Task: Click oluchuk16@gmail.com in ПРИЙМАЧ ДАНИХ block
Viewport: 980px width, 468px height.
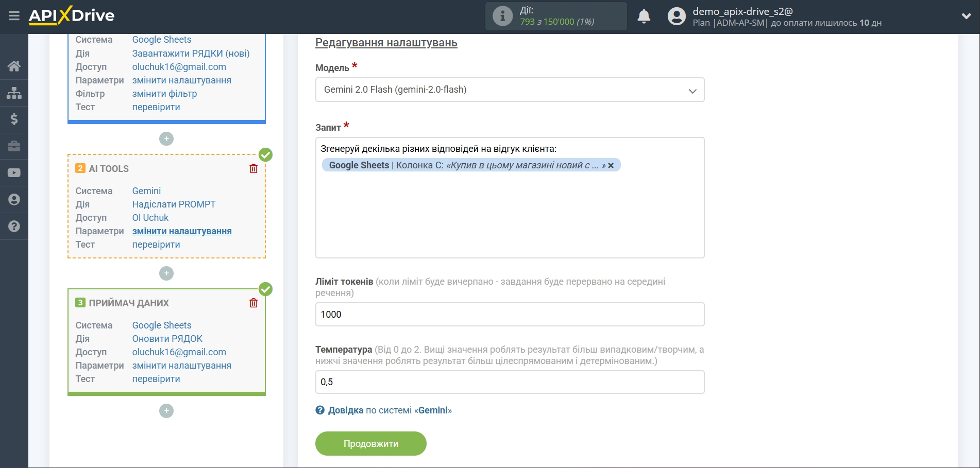Action: 179,352
